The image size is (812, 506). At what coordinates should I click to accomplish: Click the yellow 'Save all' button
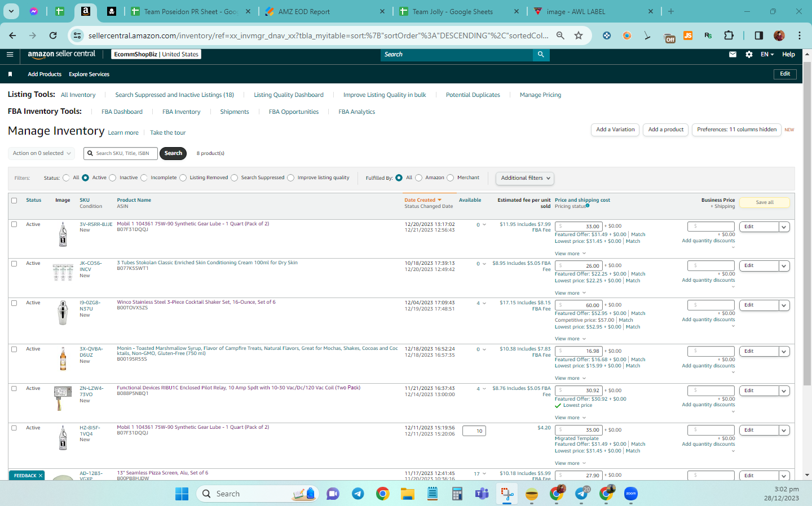[765, 202]
